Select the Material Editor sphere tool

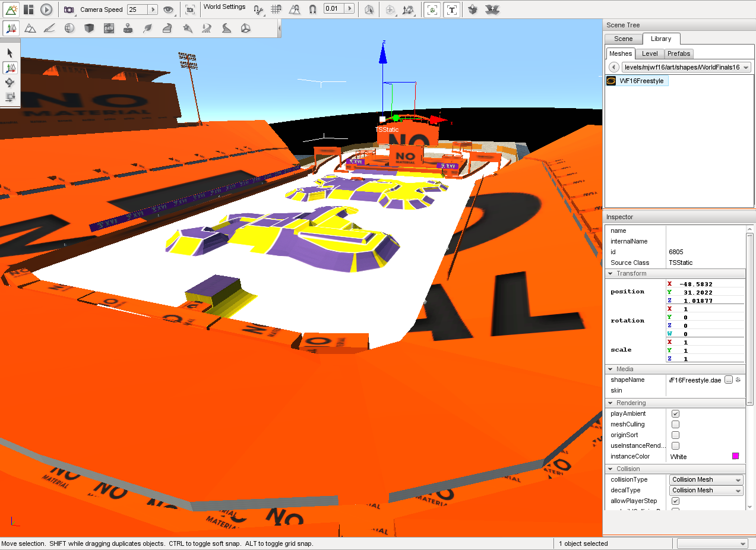(69, 28)
